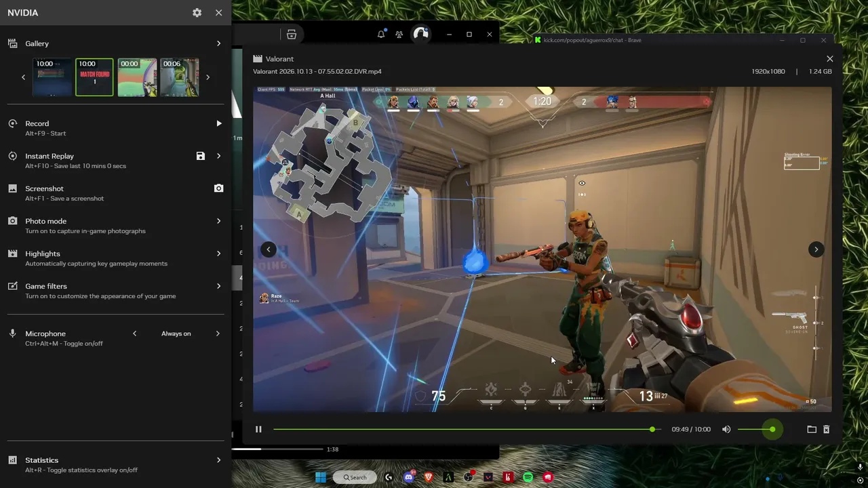The width and height of the screenshot is (868, 488).
Task: Select the MATCH FOUND gallery thumbnail
Action: point(94,77)
